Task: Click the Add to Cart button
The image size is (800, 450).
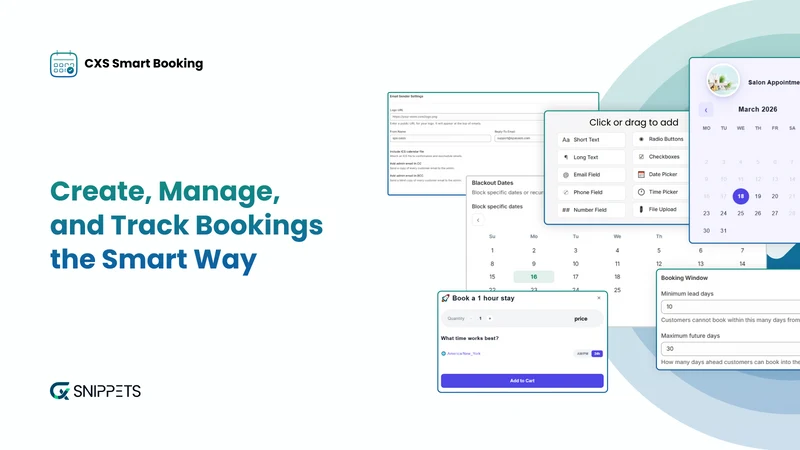Action: [x=522, y=381]
